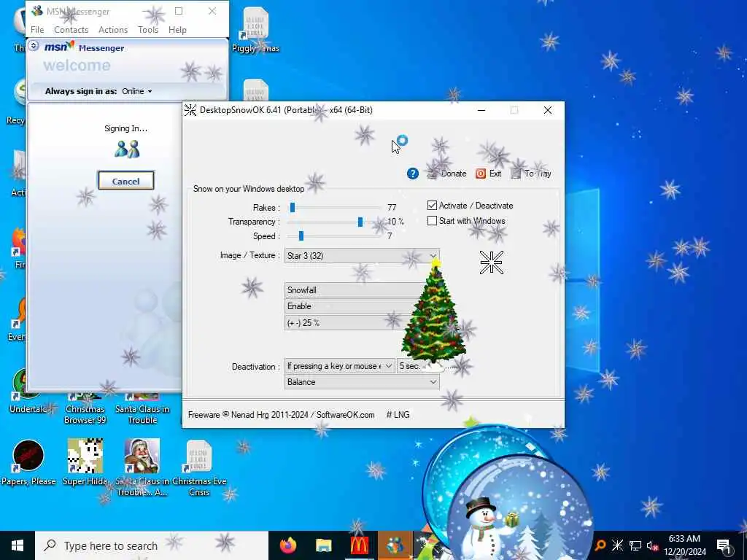Image resolution: width=747 pixels, height=560 pixels.
Task: Select the Santa Claus in Trouble... A... desktop icon
Action: [142, 467]
